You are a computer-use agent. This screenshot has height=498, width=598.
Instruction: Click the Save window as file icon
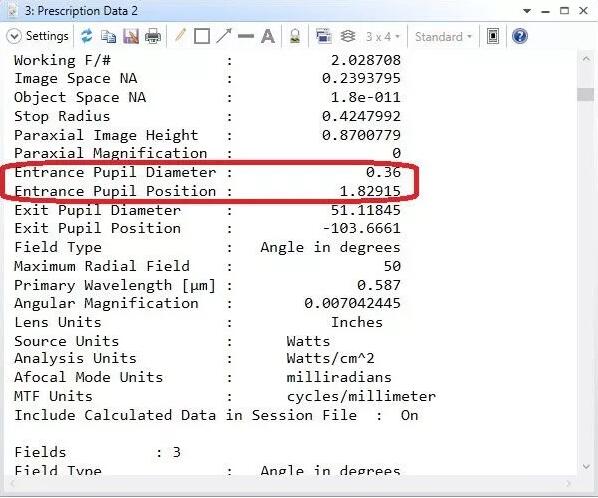(131, 37)
